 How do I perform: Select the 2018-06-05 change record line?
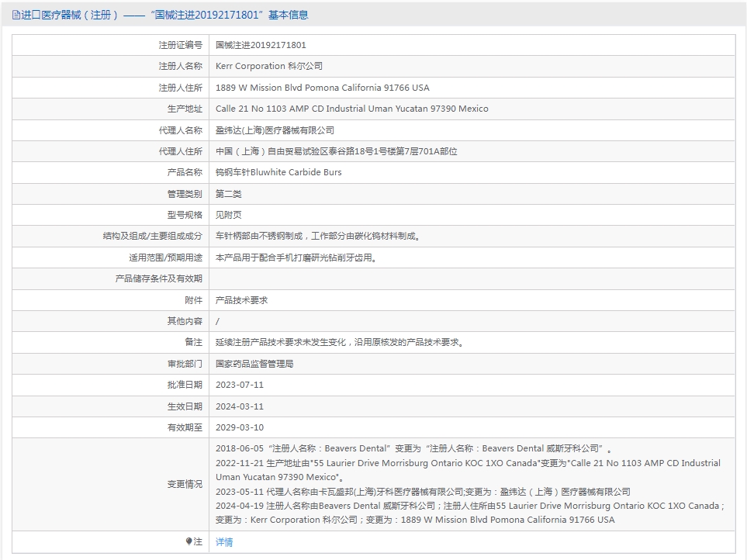(x=413, y=448)
